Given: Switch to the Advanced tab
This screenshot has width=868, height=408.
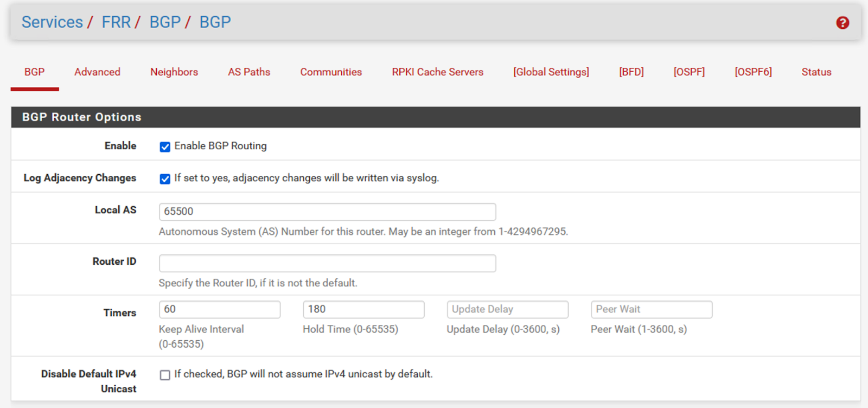Looking at the screenshot, I should pos(97,72).
